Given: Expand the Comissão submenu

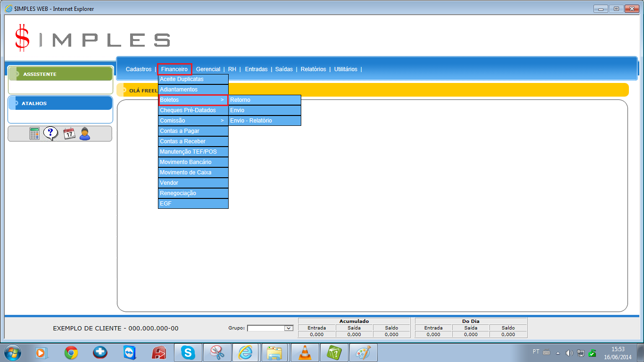Looking at the screenshot, I should 193,121.
